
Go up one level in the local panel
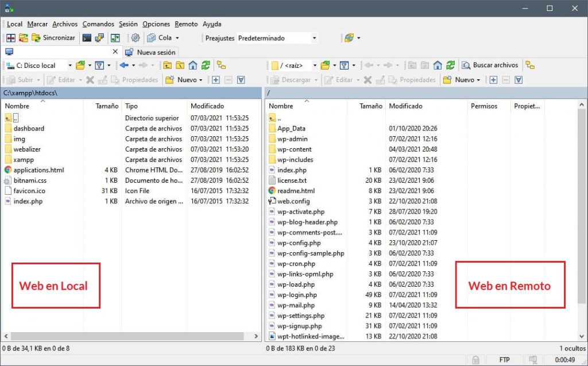167,65
